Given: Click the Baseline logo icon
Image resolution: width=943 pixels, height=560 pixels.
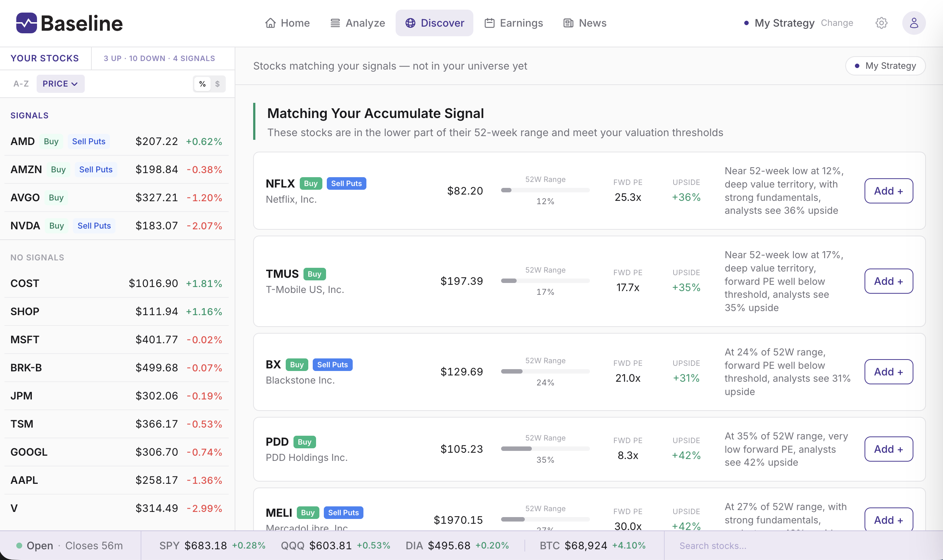Looking at the screenshot, I should (26, 23).
